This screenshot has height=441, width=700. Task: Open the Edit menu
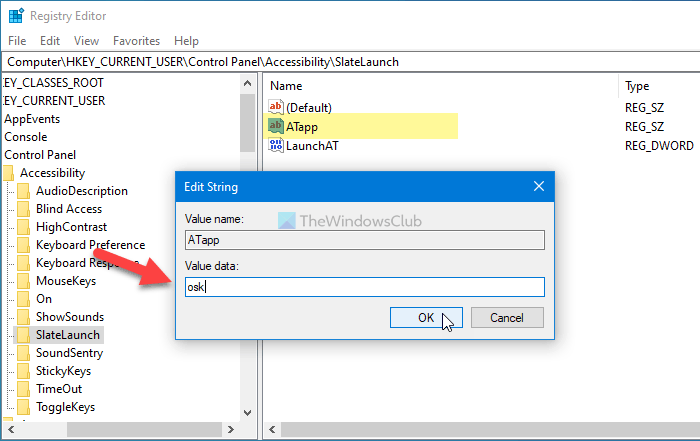tap(50, 41)
